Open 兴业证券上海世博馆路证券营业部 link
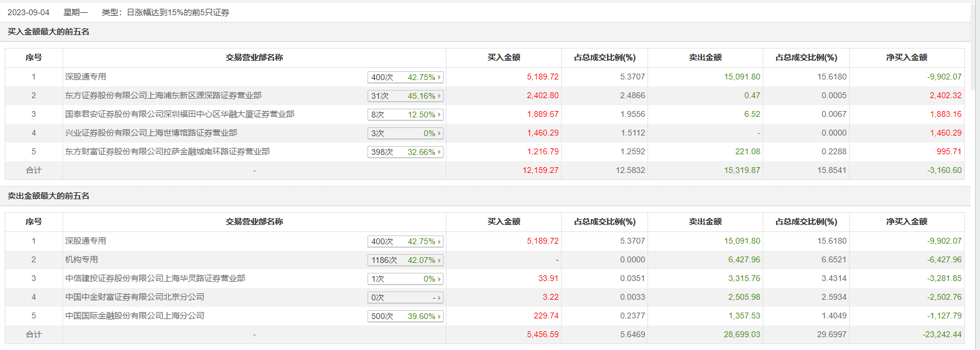This screenshot has height=350, width=980. 151,133
